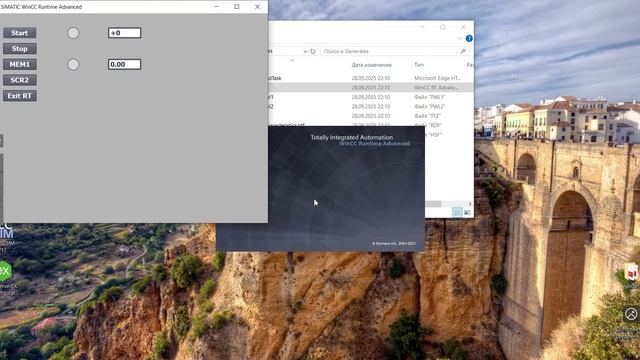Click Exit RT to quit runtime
640x360 pixels.
(x=20, y=96)
